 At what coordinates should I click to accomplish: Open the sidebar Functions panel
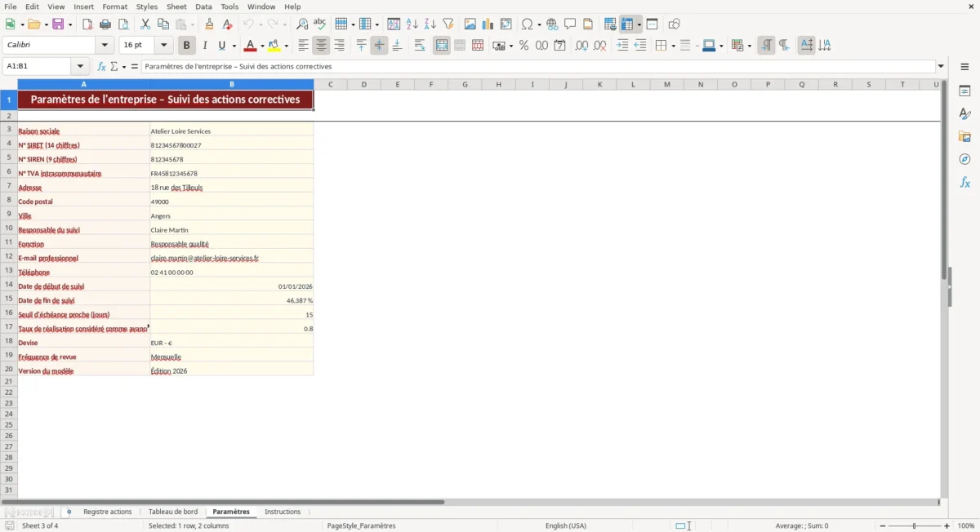[x=964, y=182]
